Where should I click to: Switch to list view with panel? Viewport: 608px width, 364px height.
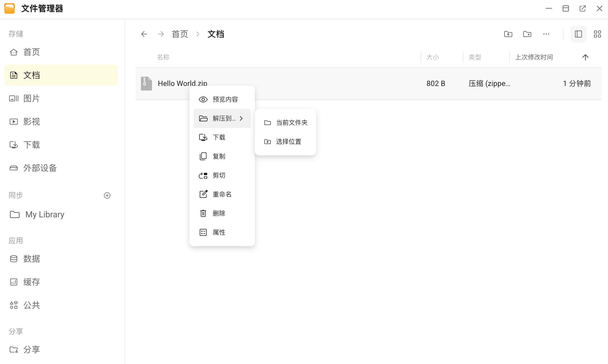pyautogui.click(x=578, y=34)
